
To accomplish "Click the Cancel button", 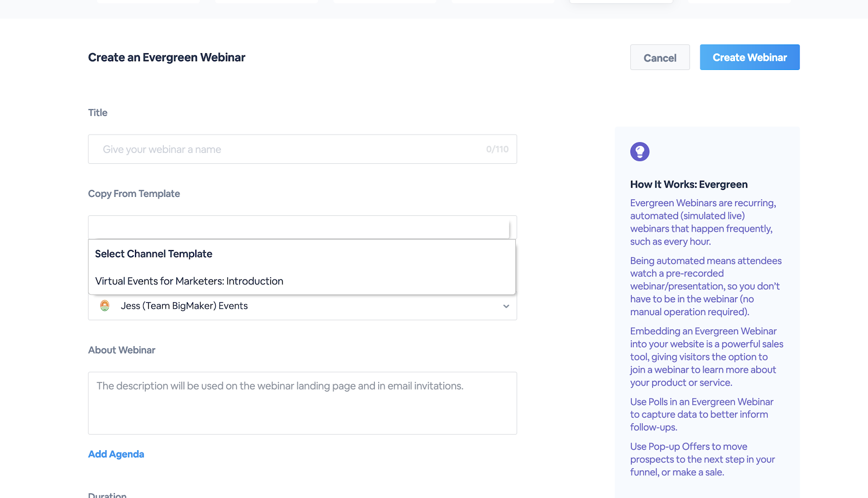I will click(660, 58).
